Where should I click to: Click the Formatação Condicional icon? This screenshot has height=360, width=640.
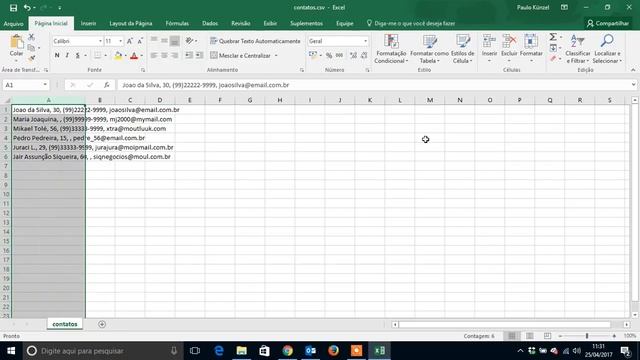[391, 42]
